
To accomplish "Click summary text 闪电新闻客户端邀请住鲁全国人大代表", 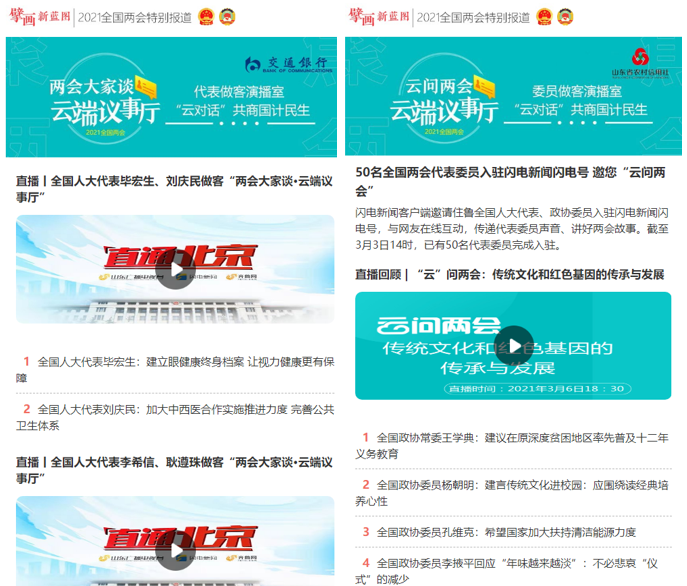I will click(512, 228).
